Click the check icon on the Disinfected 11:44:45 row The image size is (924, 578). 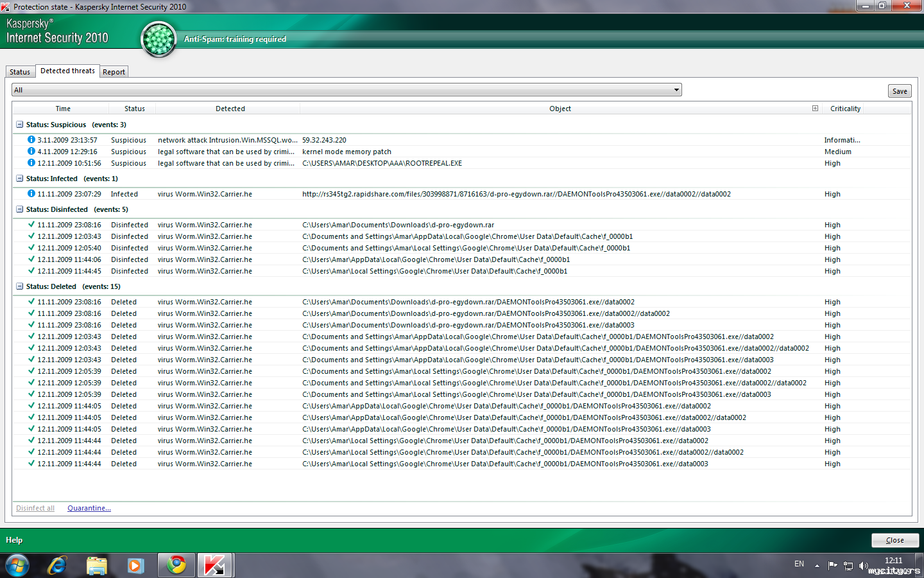point(31,270)
